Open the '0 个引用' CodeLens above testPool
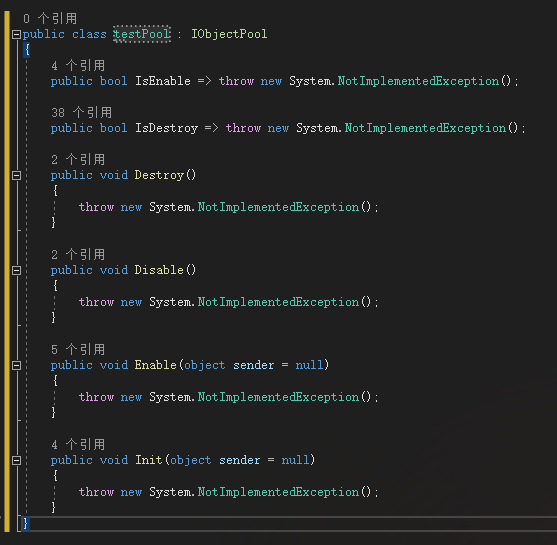The image size is (557, 545). tap(50, 18)
